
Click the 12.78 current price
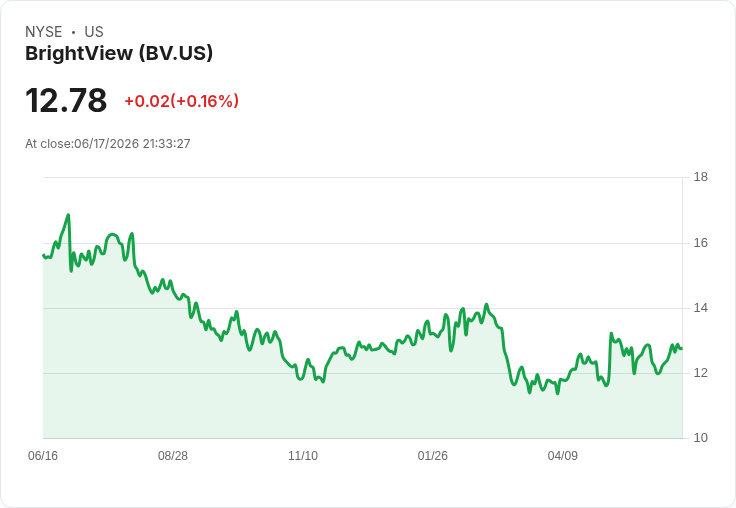coord(66,100)
